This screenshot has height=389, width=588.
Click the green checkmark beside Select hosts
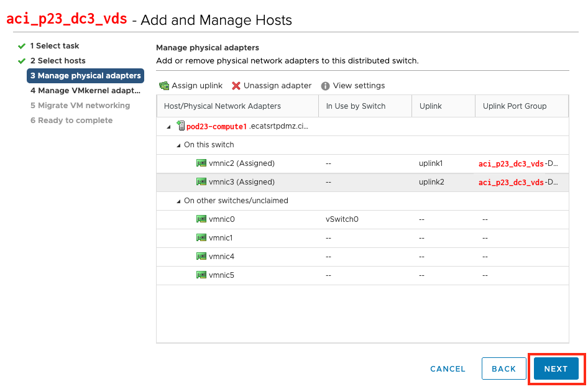pos(22,61)
